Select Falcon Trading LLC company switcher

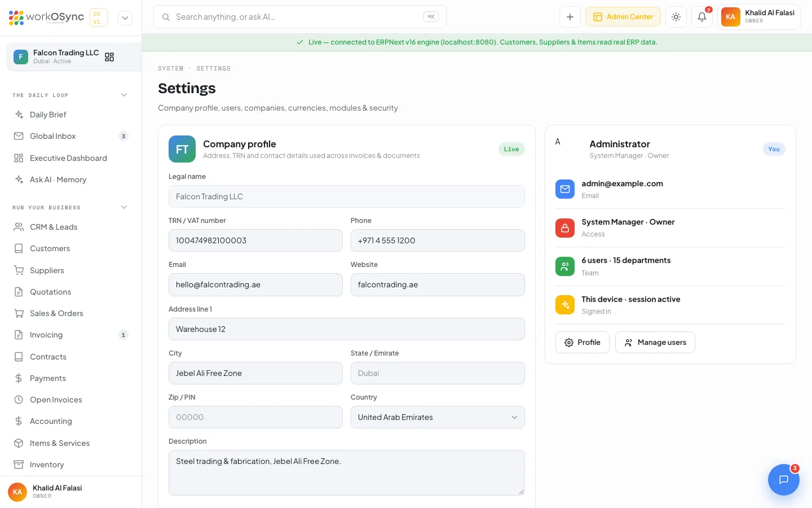(x=74, y=56)
